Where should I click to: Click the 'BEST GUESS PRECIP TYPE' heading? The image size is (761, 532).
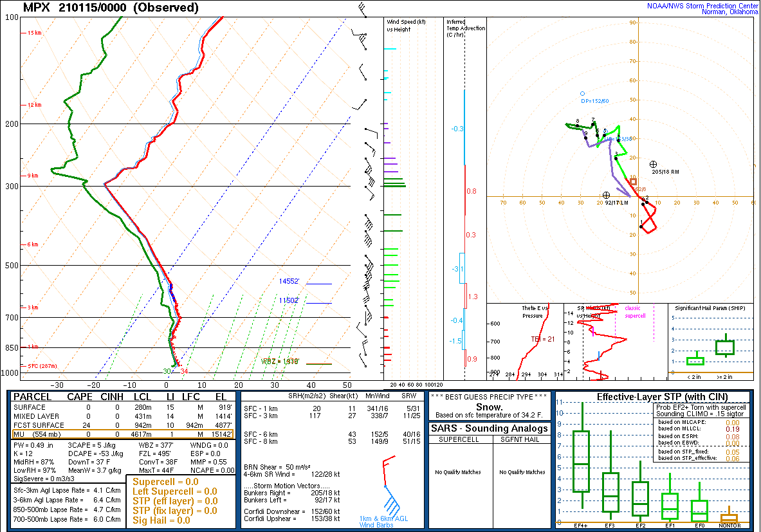coord(489,397)
